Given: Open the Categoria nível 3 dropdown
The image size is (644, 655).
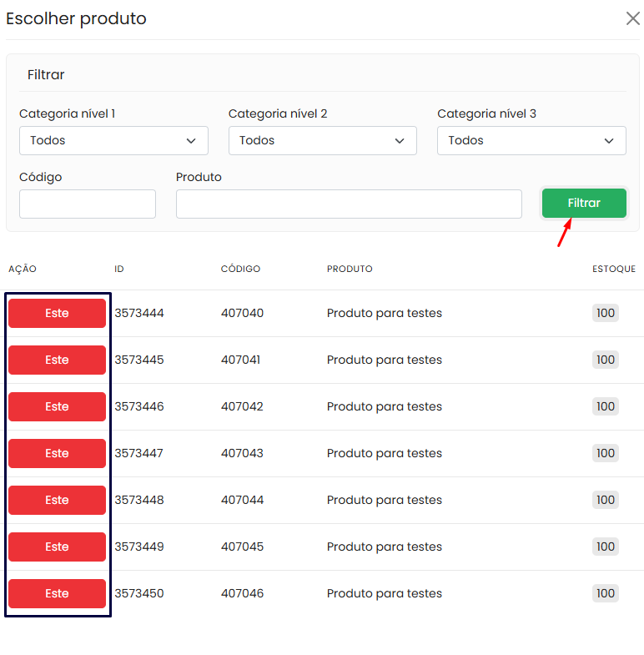Looking at the screenshot, I should click(531, 141).
